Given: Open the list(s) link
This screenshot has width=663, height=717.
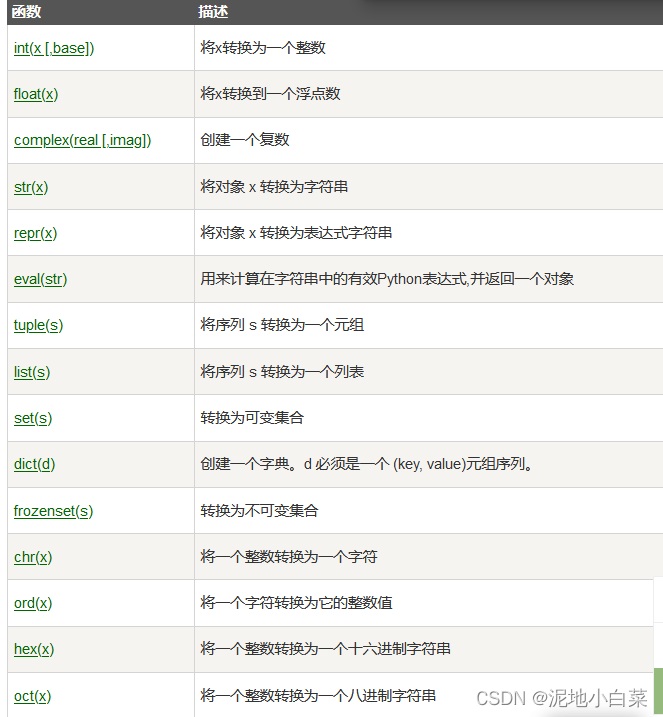Looking at the screenshot, I should point(32,372).
